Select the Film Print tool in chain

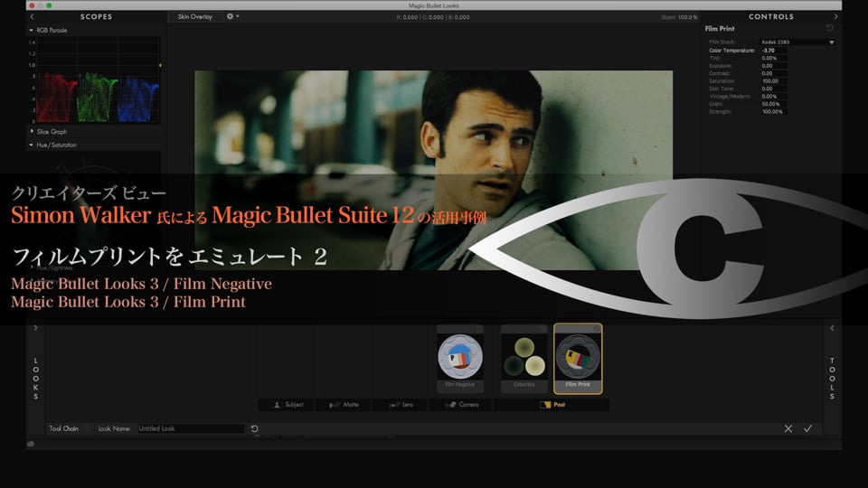578,359
